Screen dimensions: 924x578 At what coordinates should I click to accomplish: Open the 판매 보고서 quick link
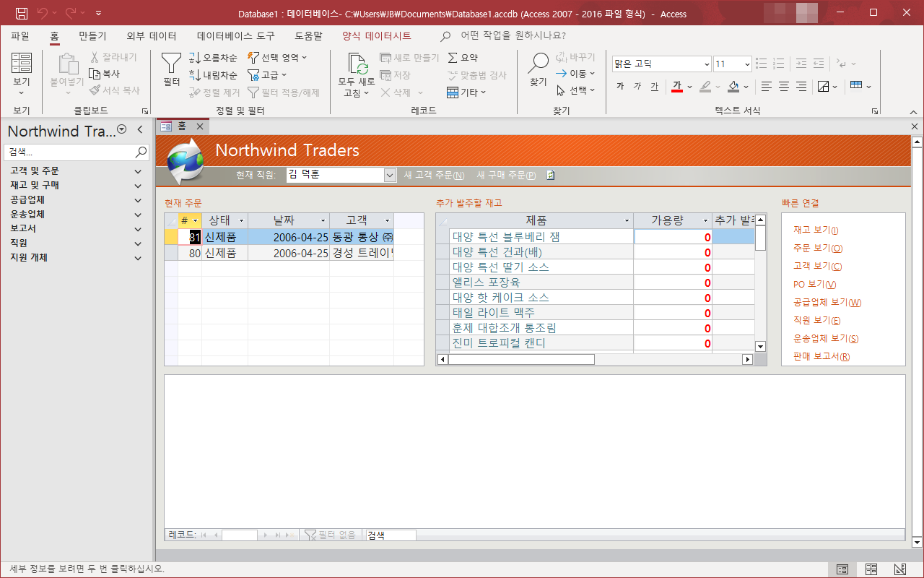point(821,357)
